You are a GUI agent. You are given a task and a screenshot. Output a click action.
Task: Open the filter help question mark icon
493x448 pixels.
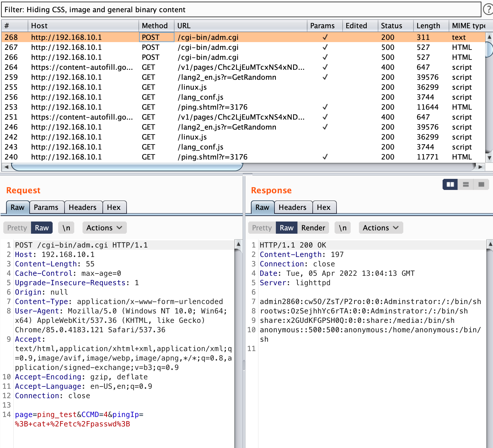(x=488, y=9)
